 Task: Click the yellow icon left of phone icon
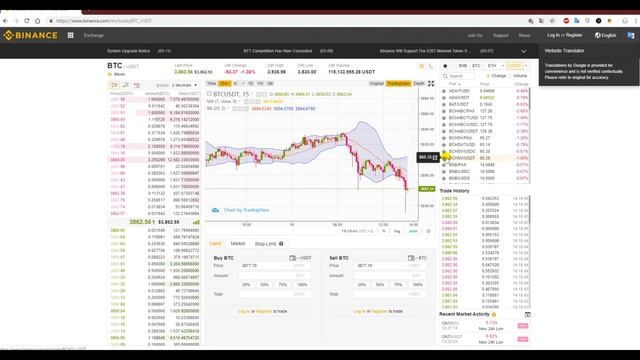(422, 66)
